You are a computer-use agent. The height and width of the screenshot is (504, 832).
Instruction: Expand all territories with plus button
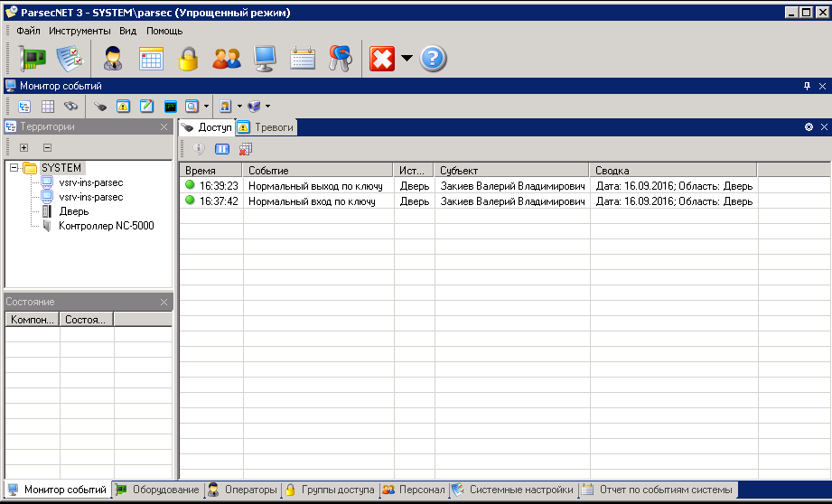[23, 147]
